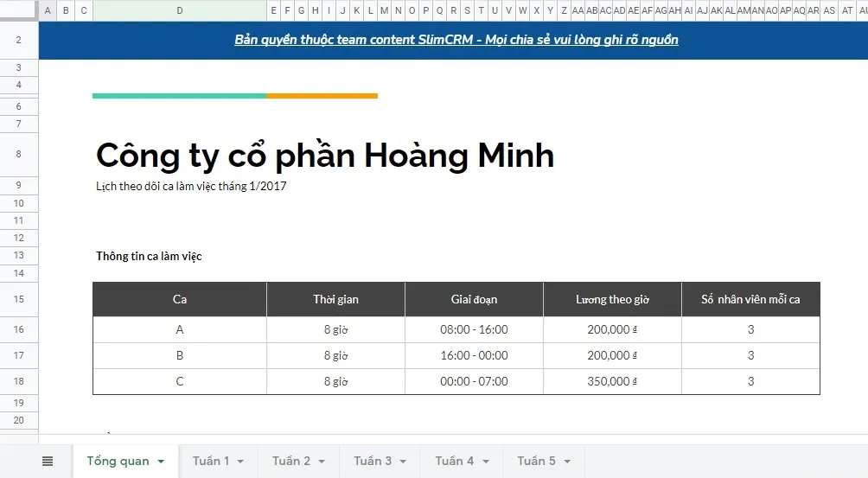This screenshot has width=868, height=478.
Task: Select shift B cell
Action: pos(180,355)
